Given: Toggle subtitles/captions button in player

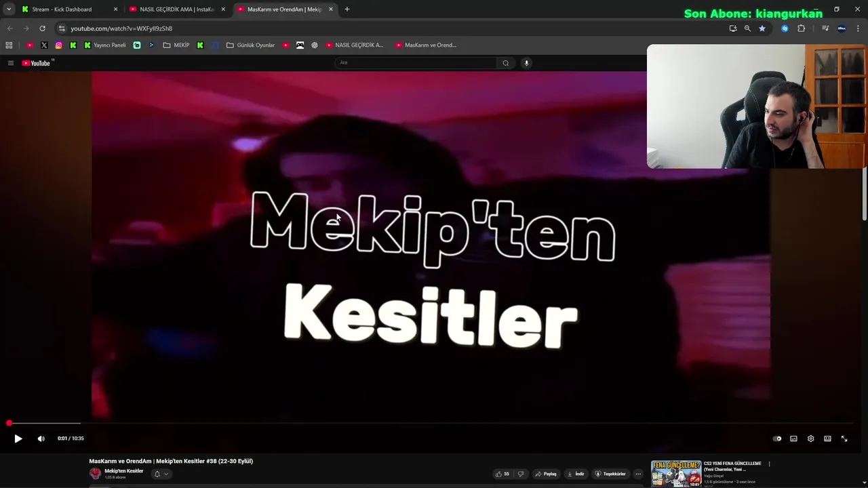Looking at the screenshot, I should [x=793, y=439].
